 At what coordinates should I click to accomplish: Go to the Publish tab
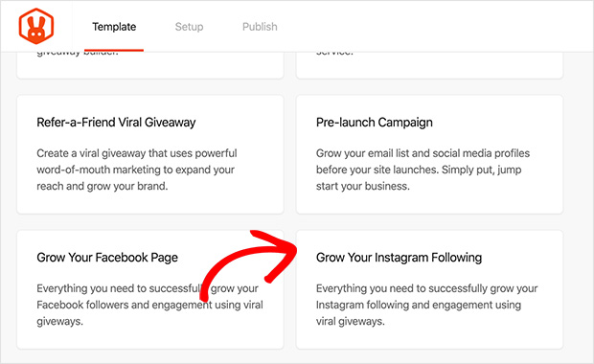pyautogui.click(x=260, y=27)
